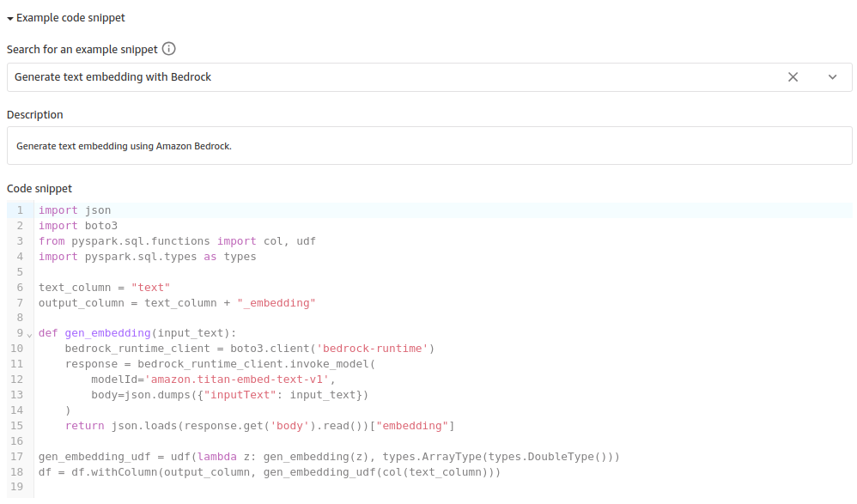Click the df.withColumn line
Image resolution: width=857 pixels, height=504 pixels.
(269, 472)
